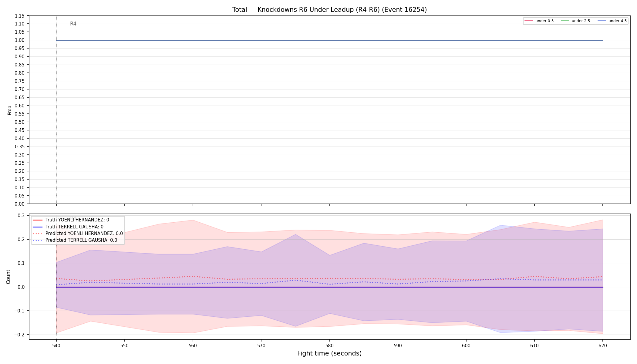637x364 pixels.
Task: Click 'Predicted TERRELL GAUSHA: 0.0' legend entry
Action: tap(75, 240)
